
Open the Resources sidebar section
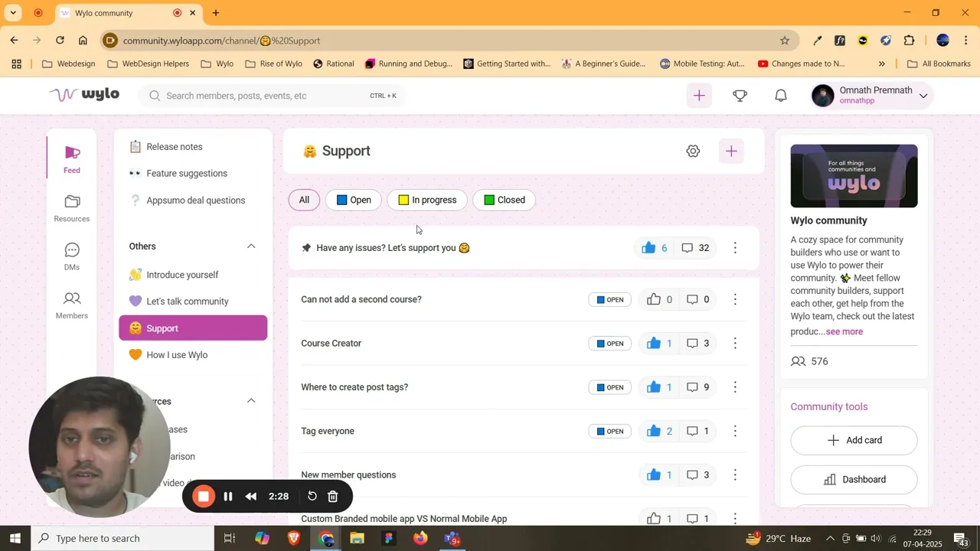click(72, 208)
